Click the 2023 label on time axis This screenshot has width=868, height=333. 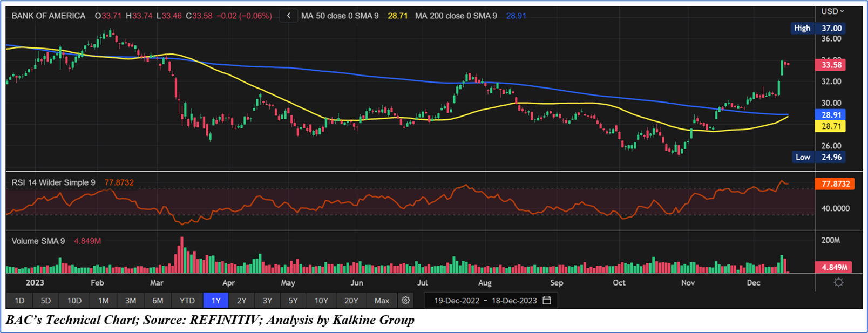35,283
